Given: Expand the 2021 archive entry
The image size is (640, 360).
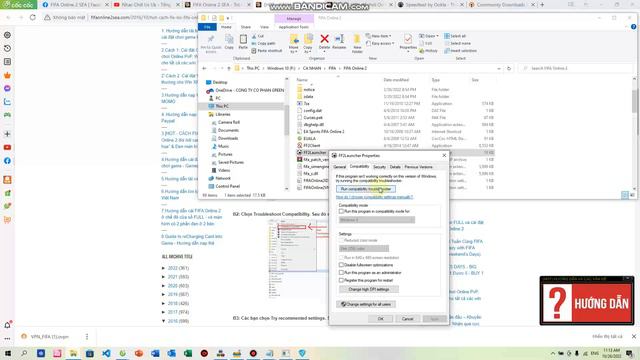Looking at the screenshot, I should [164, 277].
